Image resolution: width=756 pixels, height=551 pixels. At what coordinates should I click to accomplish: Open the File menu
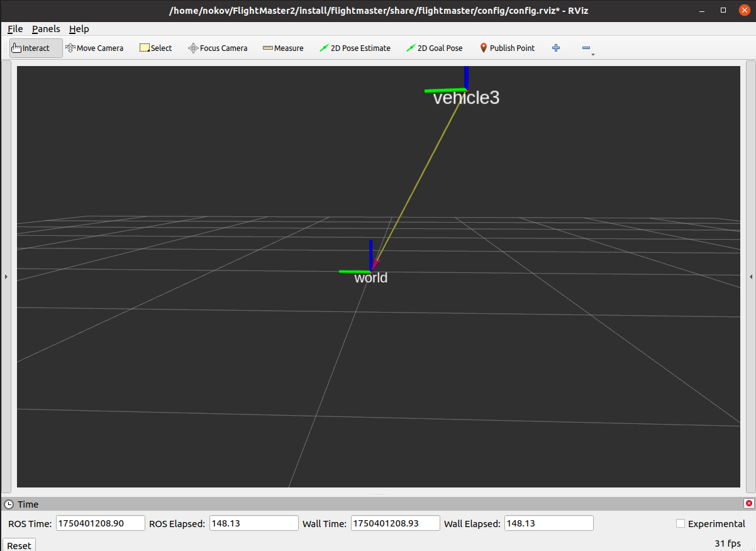tap(15, 29)
